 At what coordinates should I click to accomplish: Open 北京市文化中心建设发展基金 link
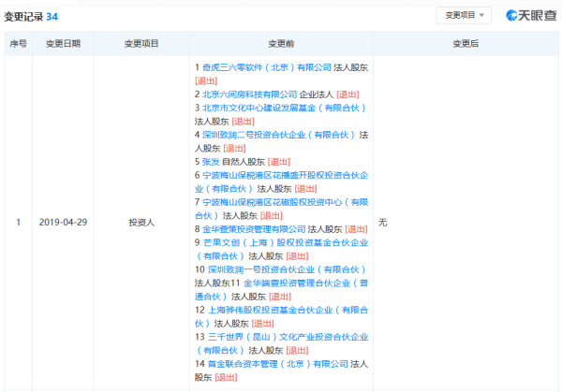click(284, 108)
